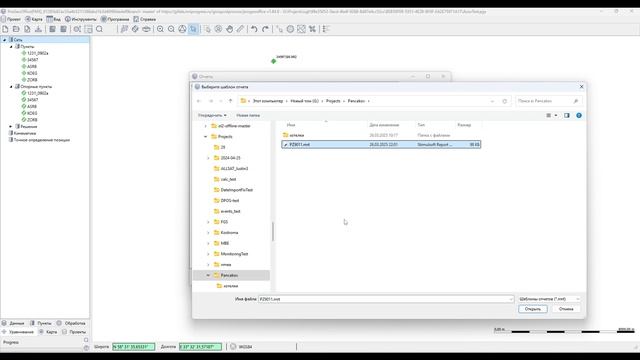Expand the Kostroma folder node
Viewport: 640px width, 360px height.
click(208, 233)
